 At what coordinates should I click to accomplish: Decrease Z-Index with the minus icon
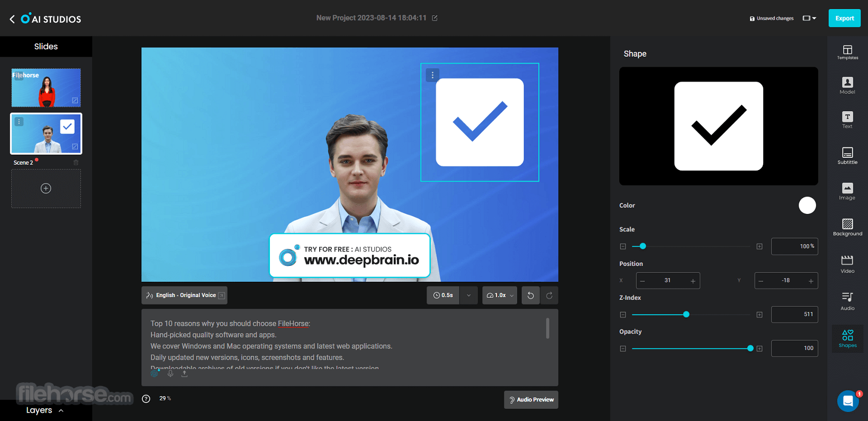[623, 315]
